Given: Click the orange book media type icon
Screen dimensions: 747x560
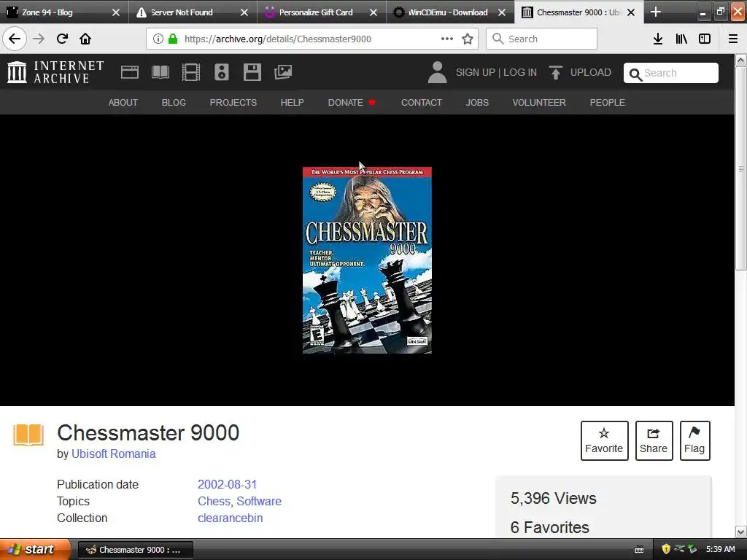Looking at the screenshot, I should [28, 435].
